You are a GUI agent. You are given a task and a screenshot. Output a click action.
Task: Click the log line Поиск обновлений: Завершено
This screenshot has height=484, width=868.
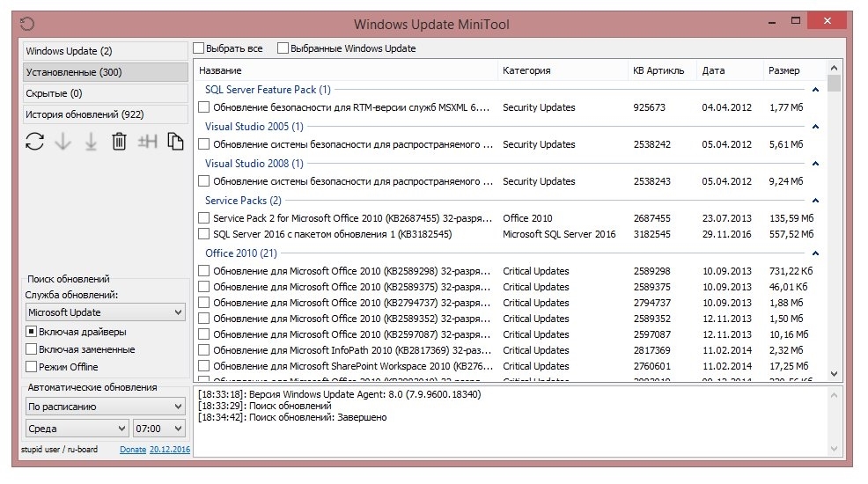(292, 417)
